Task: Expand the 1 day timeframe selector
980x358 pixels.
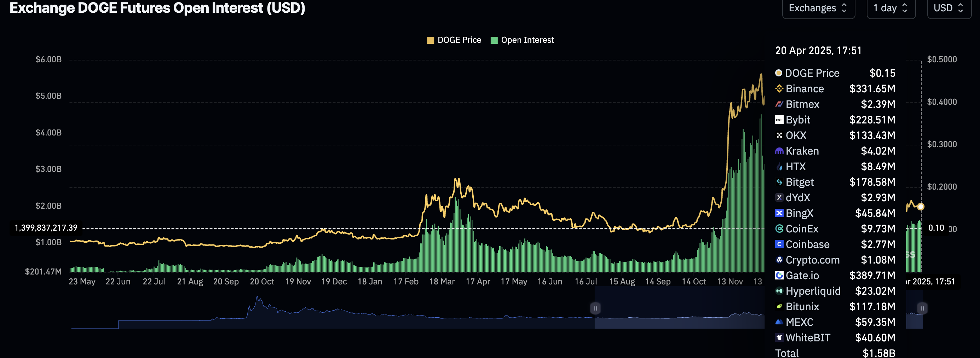Action: click(x=891, y=8)
